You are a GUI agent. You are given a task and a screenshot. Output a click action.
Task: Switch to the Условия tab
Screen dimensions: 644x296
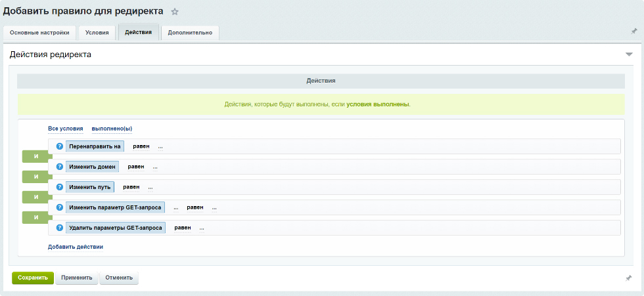97,33
